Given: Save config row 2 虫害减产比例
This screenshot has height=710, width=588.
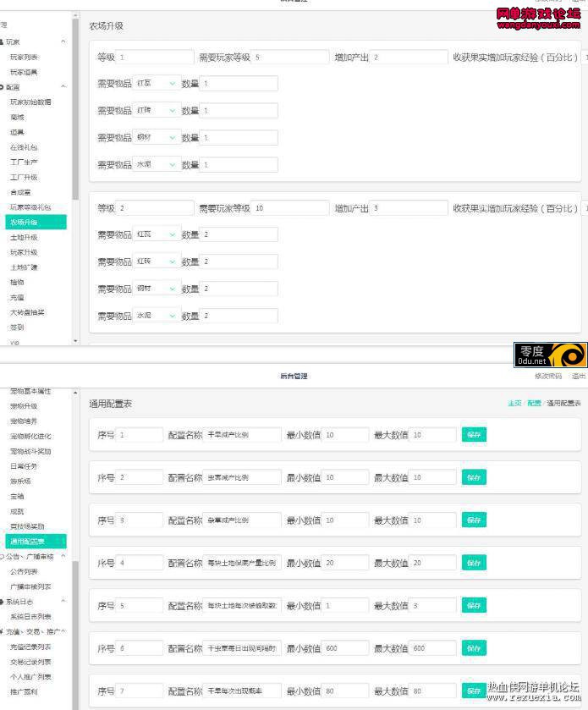Looking at the screenshot, I should [474, 477].
